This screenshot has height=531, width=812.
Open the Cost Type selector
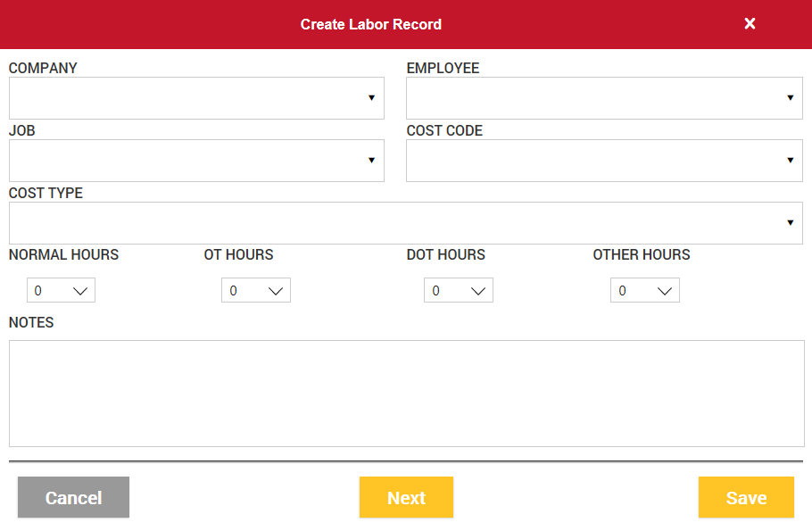[x=790, y=223]
